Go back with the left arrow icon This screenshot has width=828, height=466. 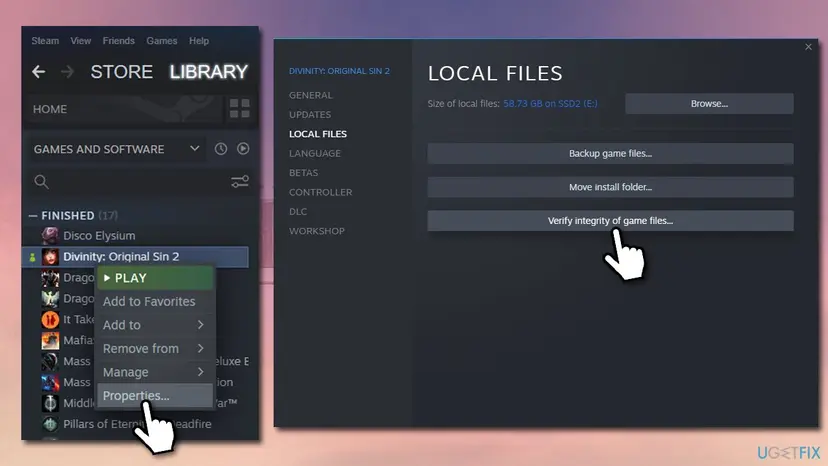point(39,72)
